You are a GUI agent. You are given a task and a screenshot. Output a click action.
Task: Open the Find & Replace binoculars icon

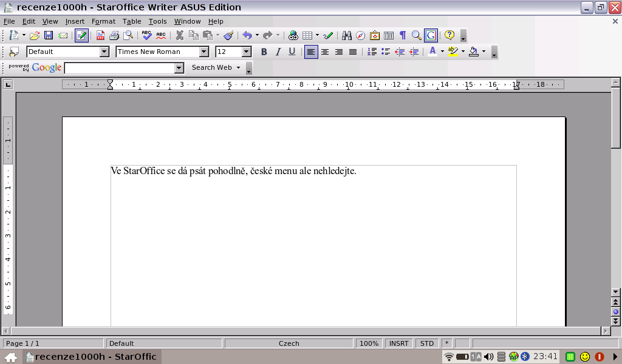pyautogui.click(x=347, y=35)
